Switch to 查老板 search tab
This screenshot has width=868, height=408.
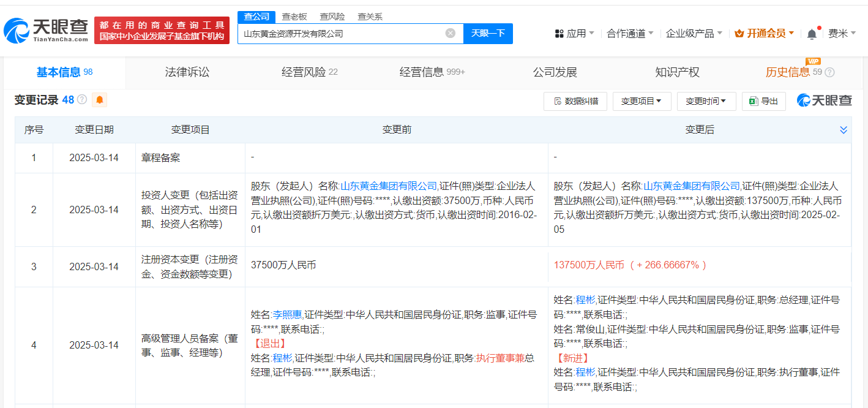pos(294,17)
